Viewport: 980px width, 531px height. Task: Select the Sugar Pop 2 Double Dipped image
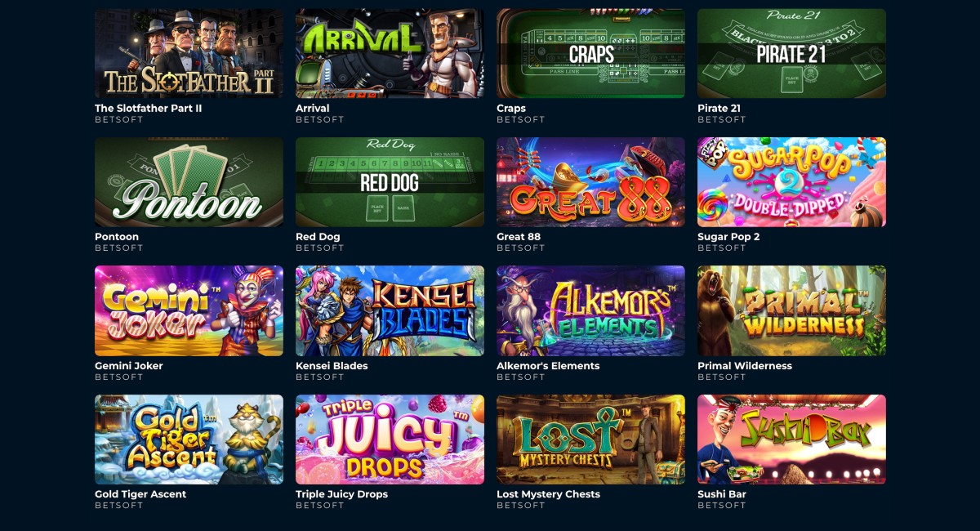pyautogui.click(x=791, y=182)
